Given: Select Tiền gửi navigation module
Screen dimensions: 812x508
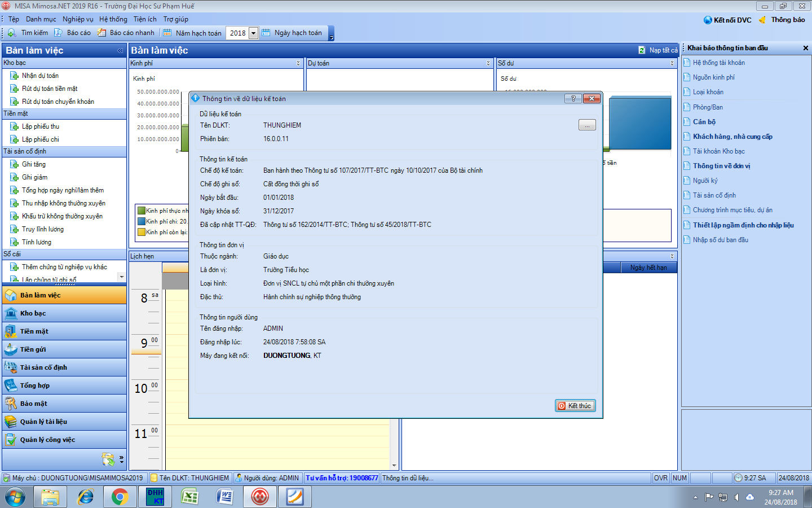Looking at the screenshot, I should (x=64, y=349).
